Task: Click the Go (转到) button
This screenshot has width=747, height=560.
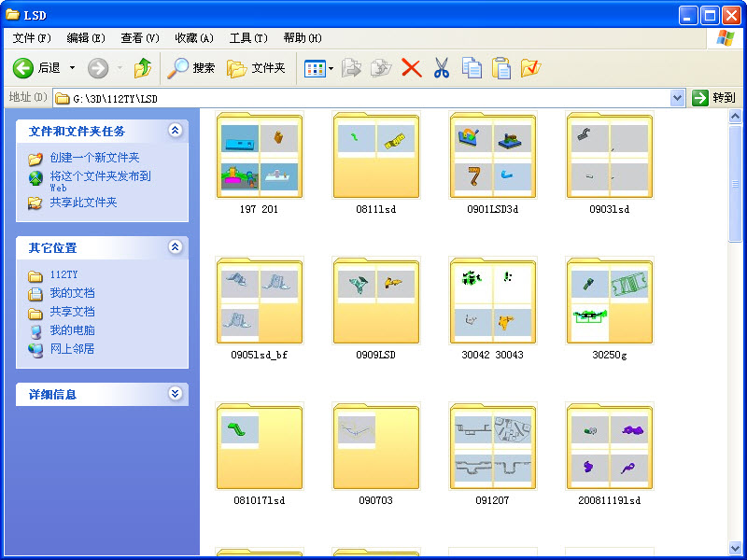Action: [714, 98]
